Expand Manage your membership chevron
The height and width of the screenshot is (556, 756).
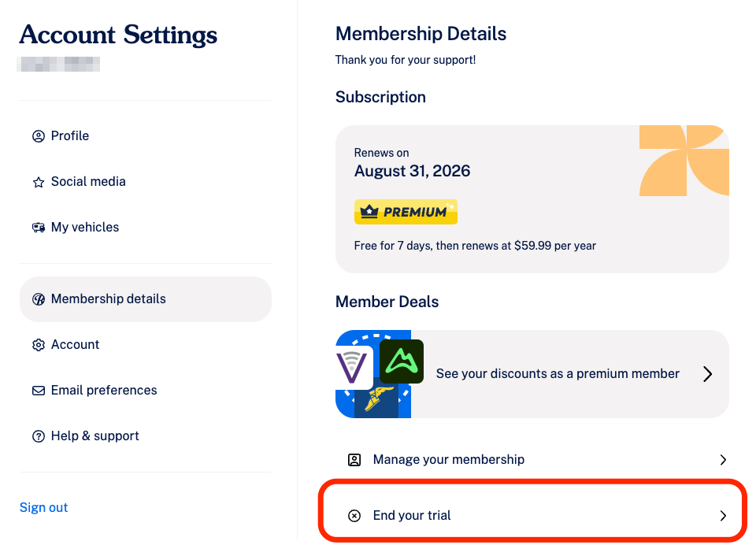(x=723, y=460)
